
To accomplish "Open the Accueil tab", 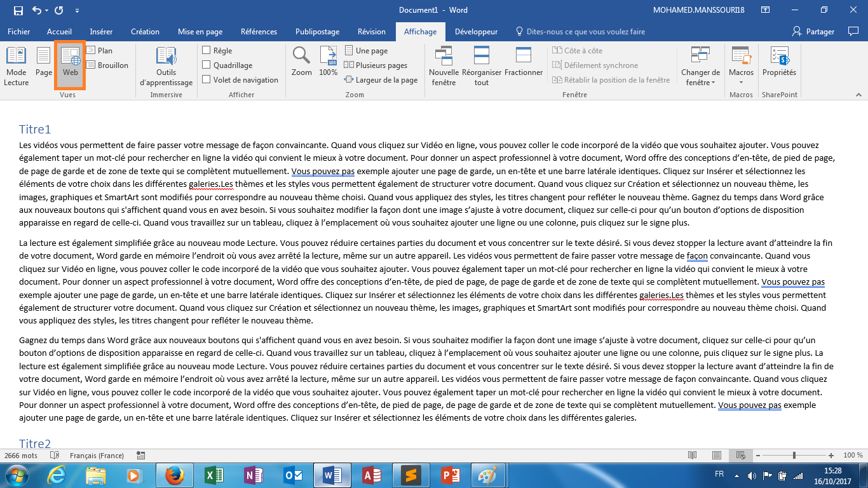I will coord(59,32).
